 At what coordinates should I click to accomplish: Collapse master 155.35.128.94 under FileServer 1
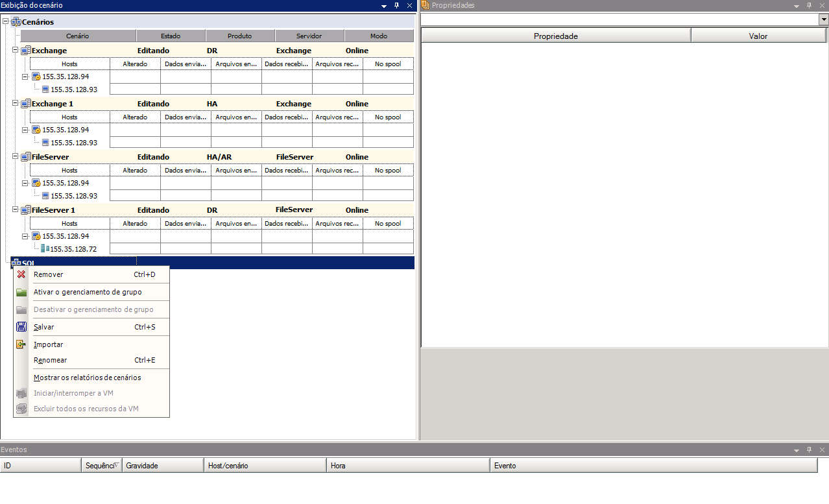coord(25,236)
